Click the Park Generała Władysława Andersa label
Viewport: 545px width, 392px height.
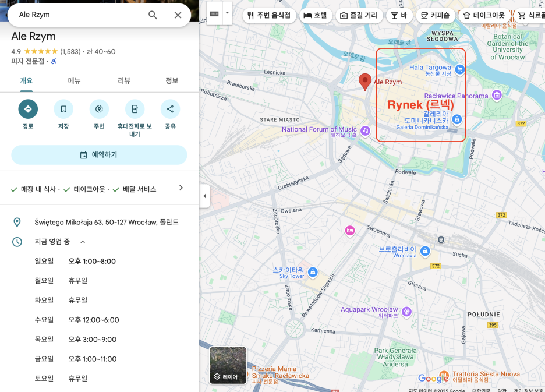pyautogui.click(x=395, y=357)
